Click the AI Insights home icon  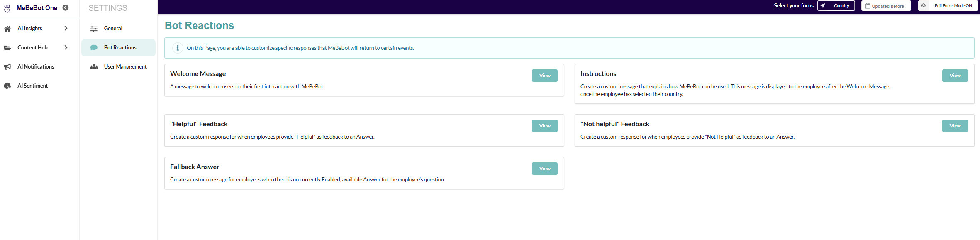tap(7, 29)
